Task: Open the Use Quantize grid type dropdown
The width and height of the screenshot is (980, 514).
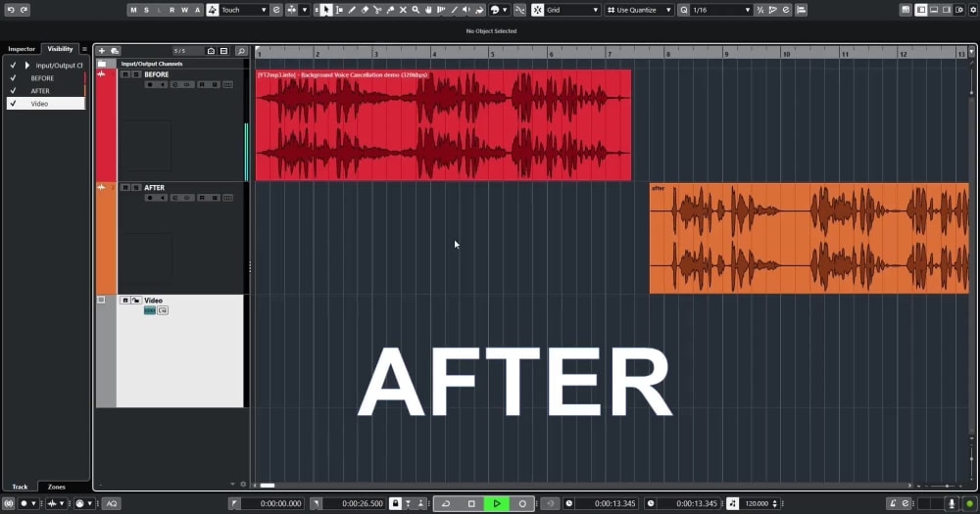Action: (639, 10)
